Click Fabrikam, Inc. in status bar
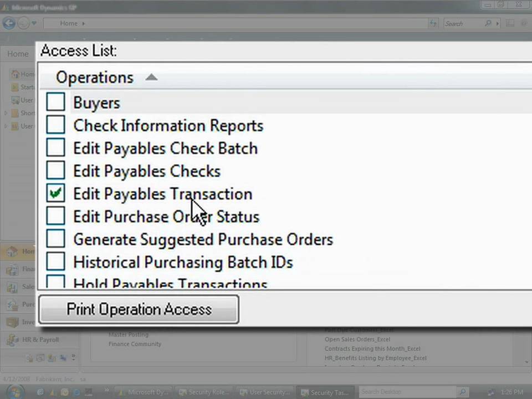 click(x=55, y=379)
